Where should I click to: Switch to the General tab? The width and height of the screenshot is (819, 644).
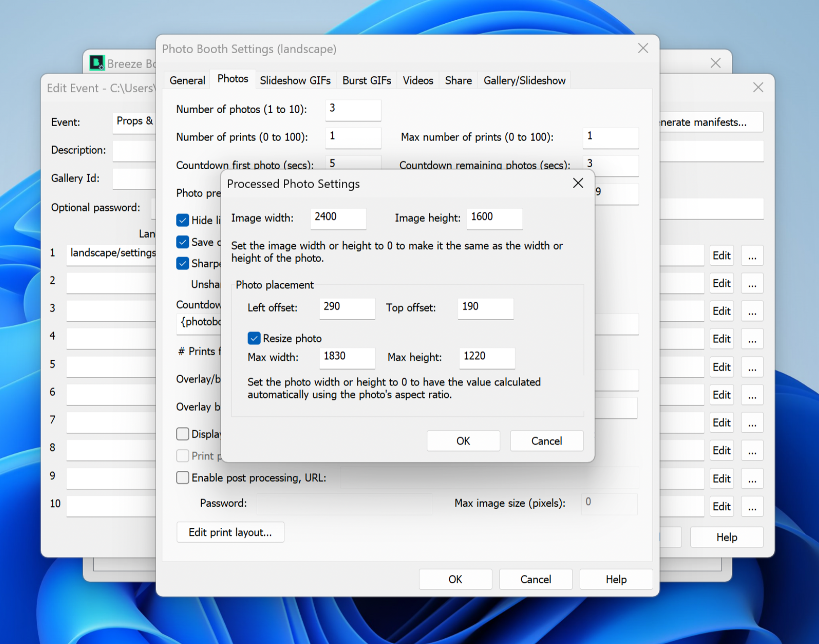187,80
